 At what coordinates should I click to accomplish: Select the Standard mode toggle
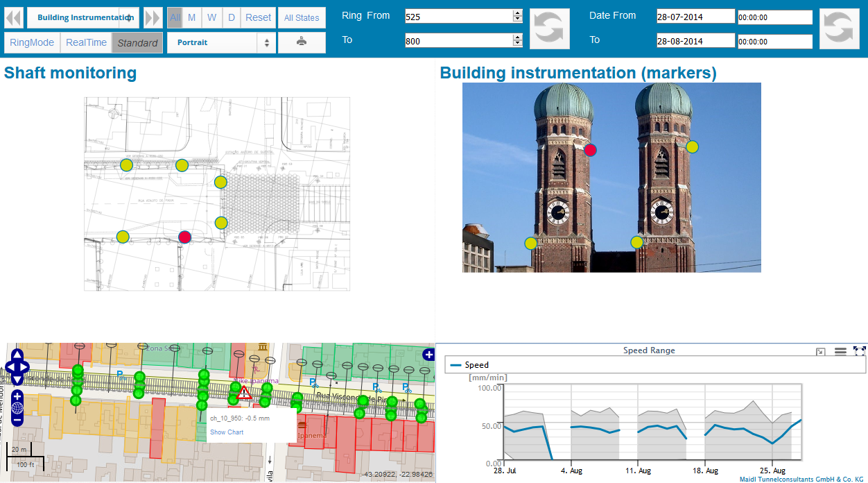click(x=137, y=43)
